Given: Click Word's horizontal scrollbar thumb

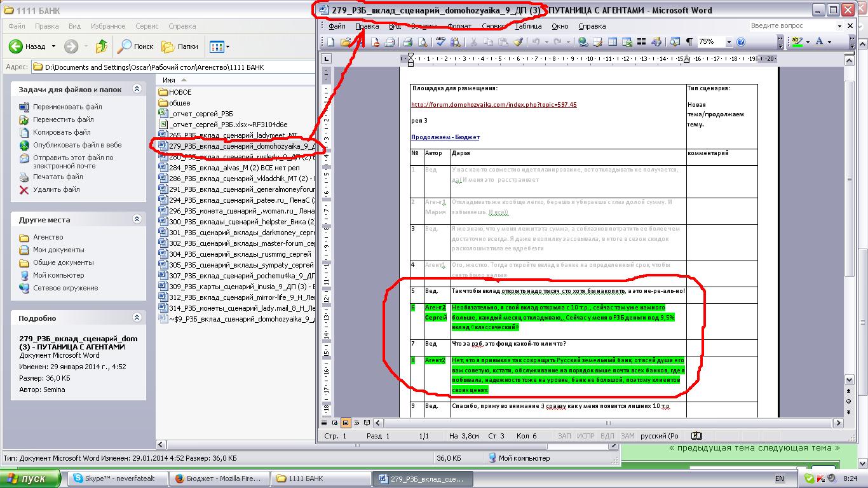Looking at the screenshot, I should pyautogui.click(x=609, y=423).
